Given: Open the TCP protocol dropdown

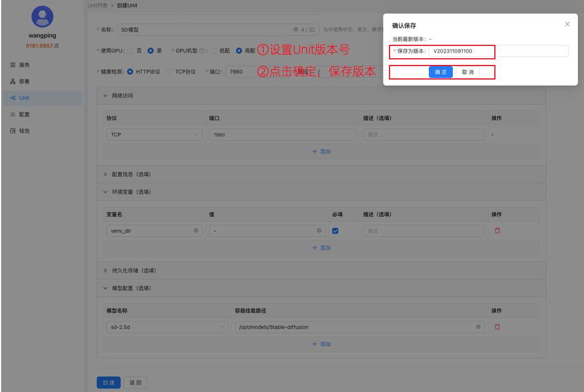Looking at the screenshot, I should (153, 134).
